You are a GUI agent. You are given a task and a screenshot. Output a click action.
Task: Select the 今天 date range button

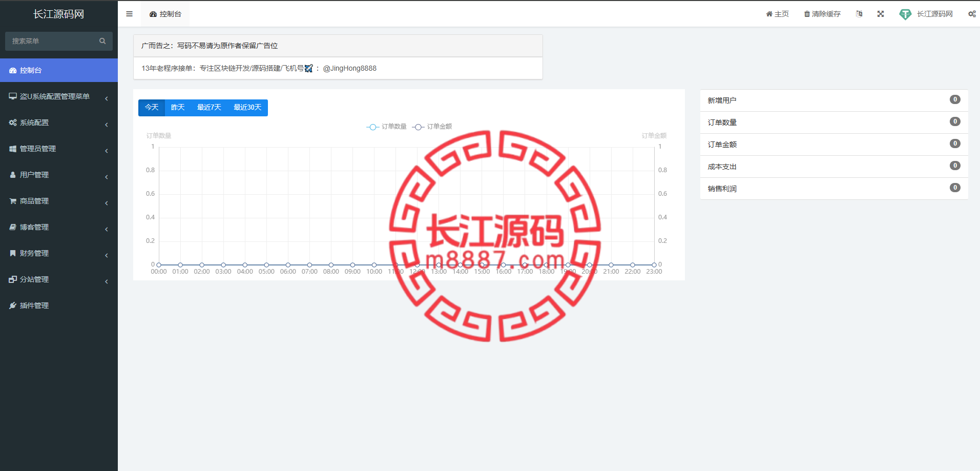152,108
